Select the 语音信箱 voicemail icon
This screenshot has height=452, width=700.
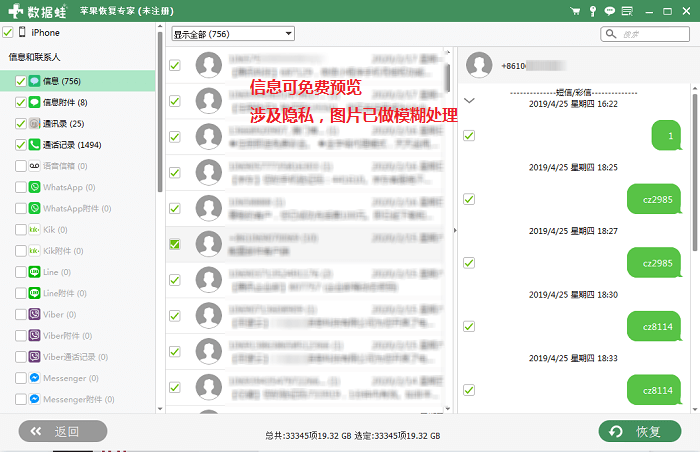click(34, 166)
